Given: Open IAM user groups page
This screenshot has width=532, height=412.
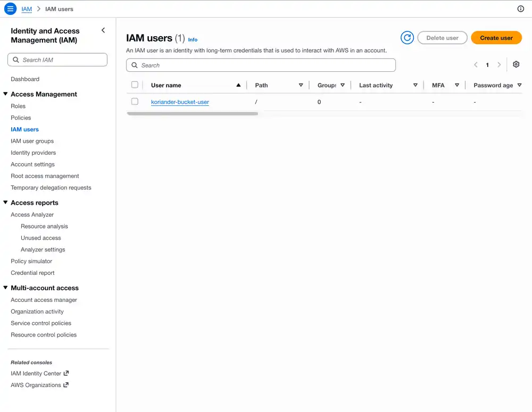Looking at the screenshot, I should click(x=32, y=141).
